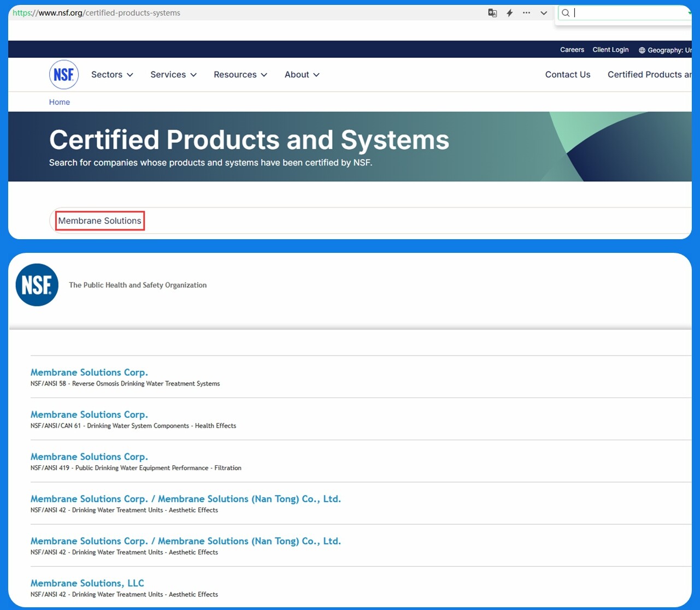Viewport: 700px width, 610px height.
Task: Click the magnifier icon in browser search box
Action: pyautogui.click(x=566, y=13)
